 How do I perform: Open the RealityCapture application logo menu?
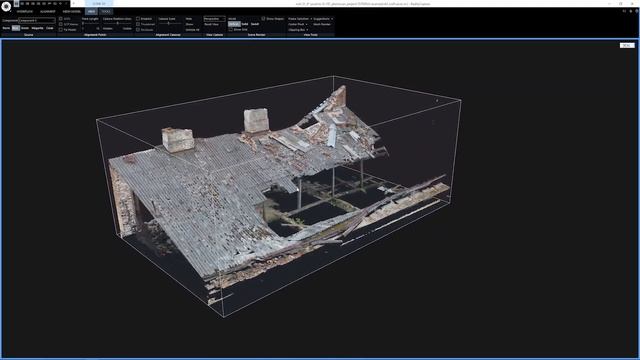coord(6,6)
